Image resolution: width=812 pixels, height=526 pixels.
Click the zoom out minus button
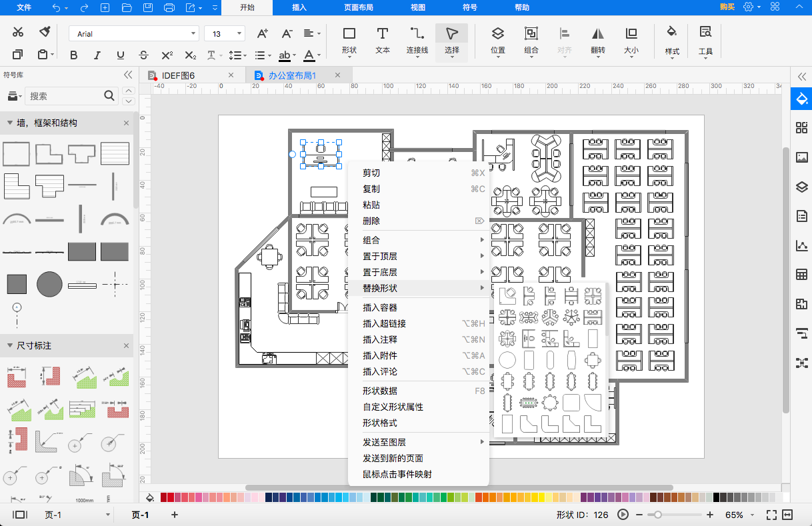point(639,515)
